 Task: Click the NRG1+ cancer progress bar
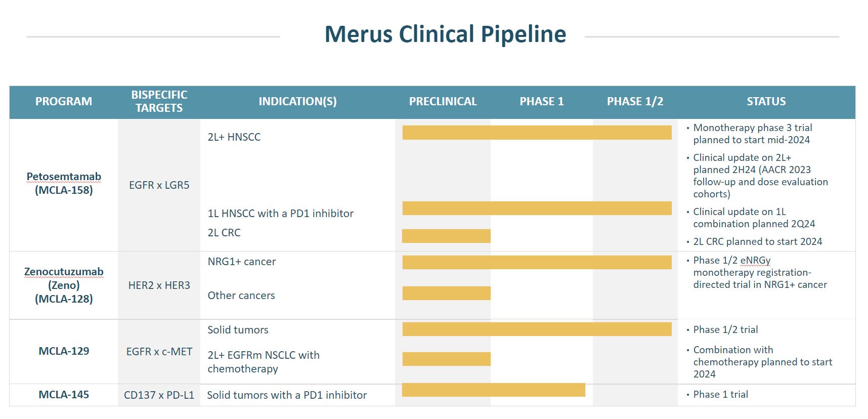[x=537, y=262]
